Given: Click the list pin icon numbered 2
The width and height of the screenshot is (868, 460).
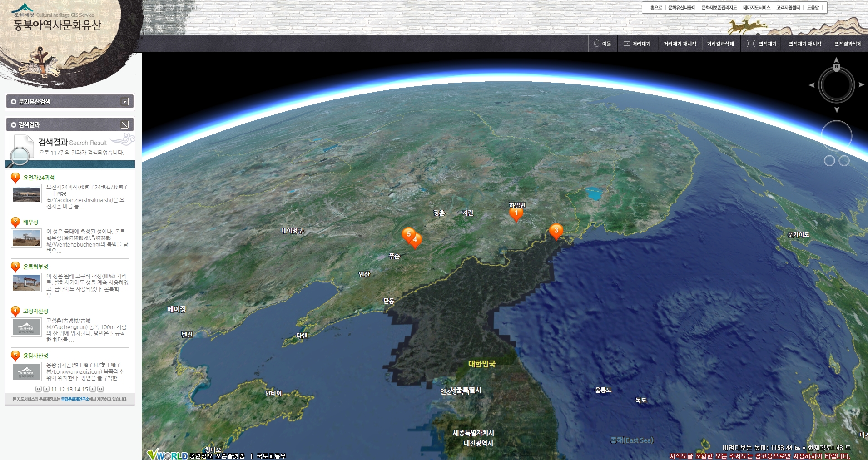Looking at the screenshot, I should click(x=15, y=223).
